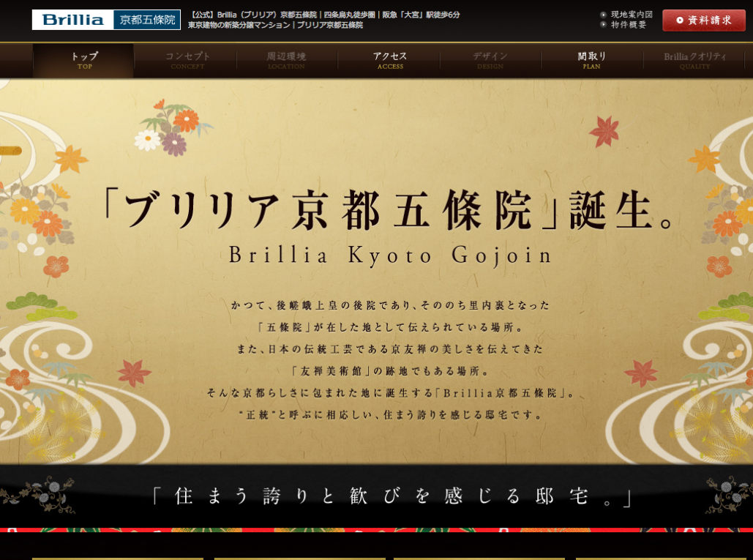Click the 「ブリリア京都五條院」誕生 headline

pos(389,210)
